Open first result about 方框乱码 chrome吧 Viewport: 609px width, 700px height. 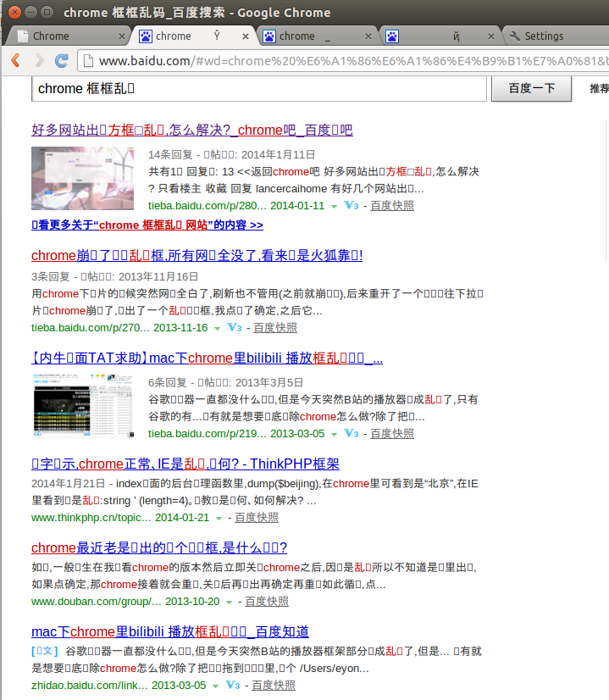(x=191, y=130)
